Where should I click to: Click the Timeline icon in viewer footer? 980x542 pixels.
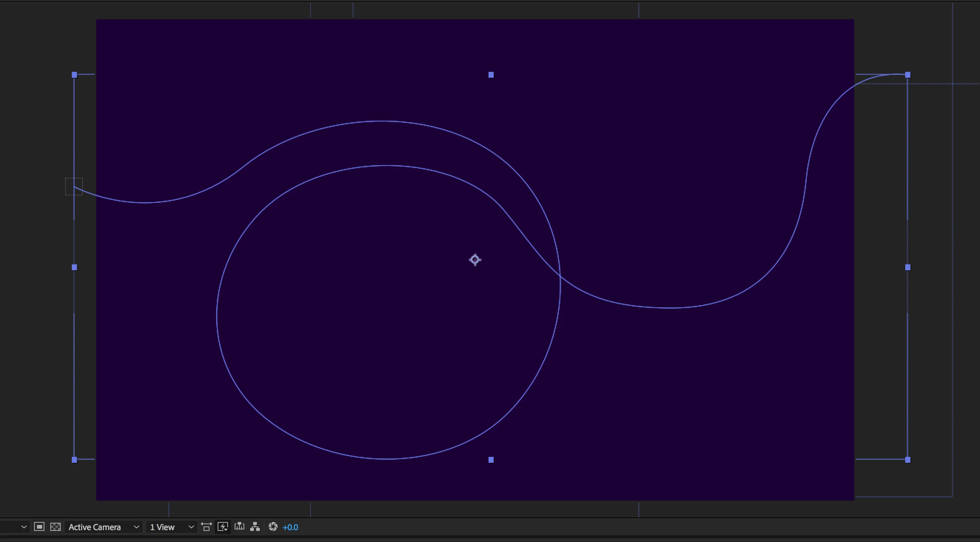pyautogui.click(x=239, y=527)
